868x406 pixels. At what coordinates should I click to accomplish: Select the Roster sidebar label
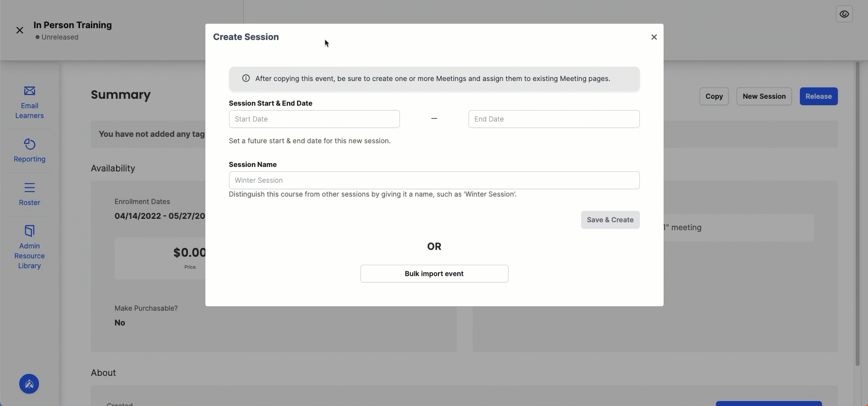coord(30,203)
